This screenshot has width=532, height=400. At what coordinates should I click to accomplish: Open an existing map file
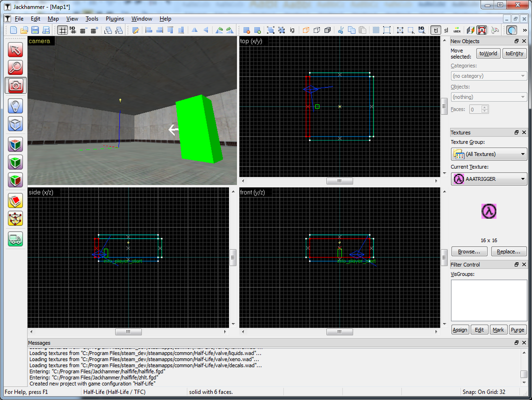(24, 30)
